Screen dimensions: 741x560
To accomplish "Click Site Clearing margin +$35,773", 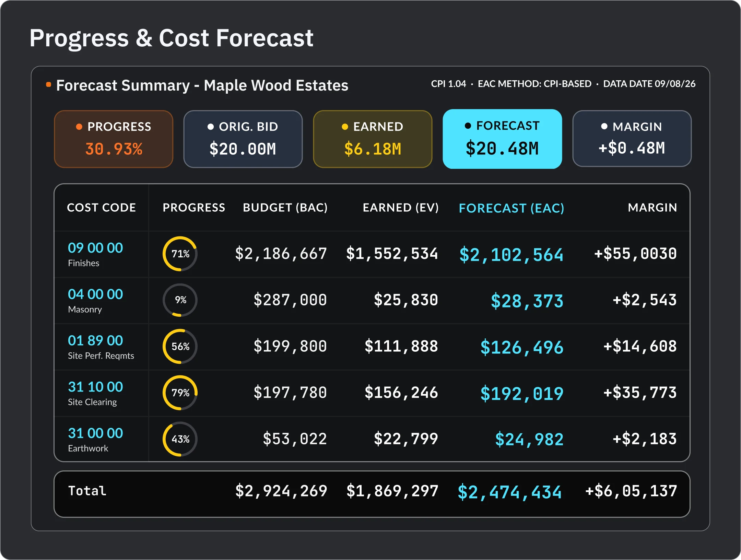I will point(640,393).
